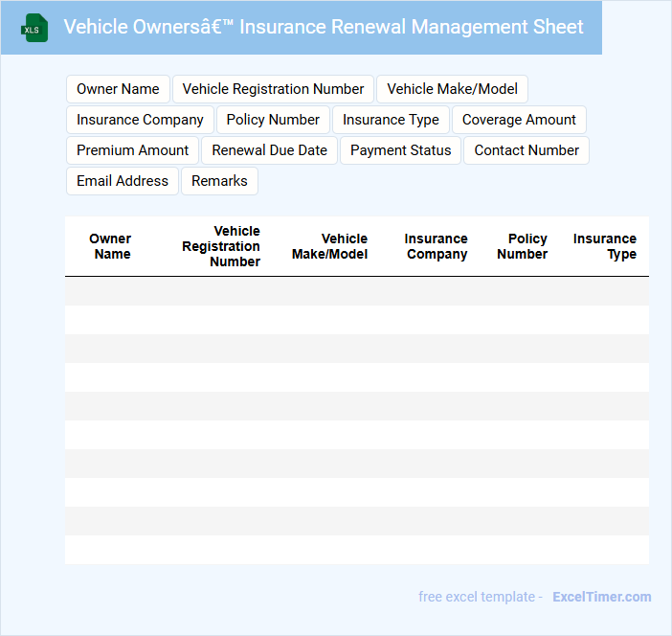This screenshot has height=636, width=672.
Task: Choose the Vehicle Make/Model tag
Action: tap(452, 89)
